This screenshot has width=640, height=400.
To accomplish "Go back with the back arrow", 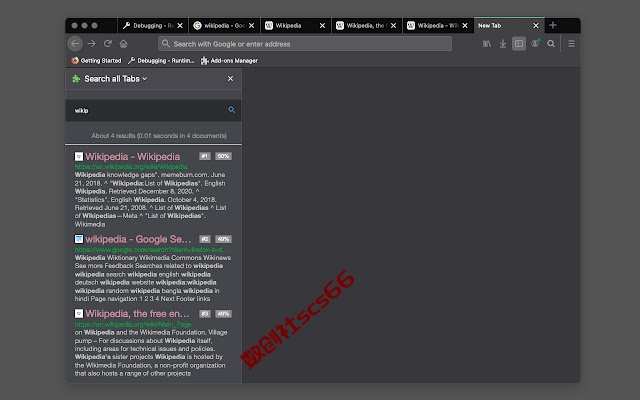I will [75, 43].
